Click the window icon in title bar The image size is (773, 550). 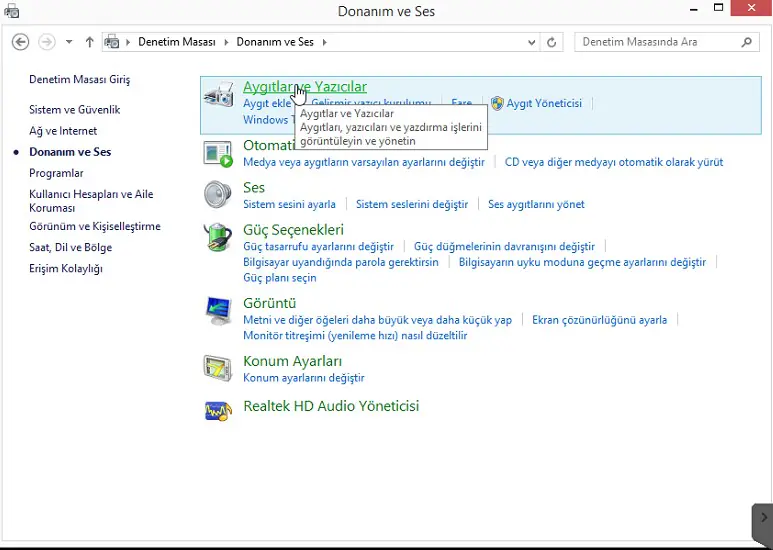pyautogui.click(x=11, y=10)
